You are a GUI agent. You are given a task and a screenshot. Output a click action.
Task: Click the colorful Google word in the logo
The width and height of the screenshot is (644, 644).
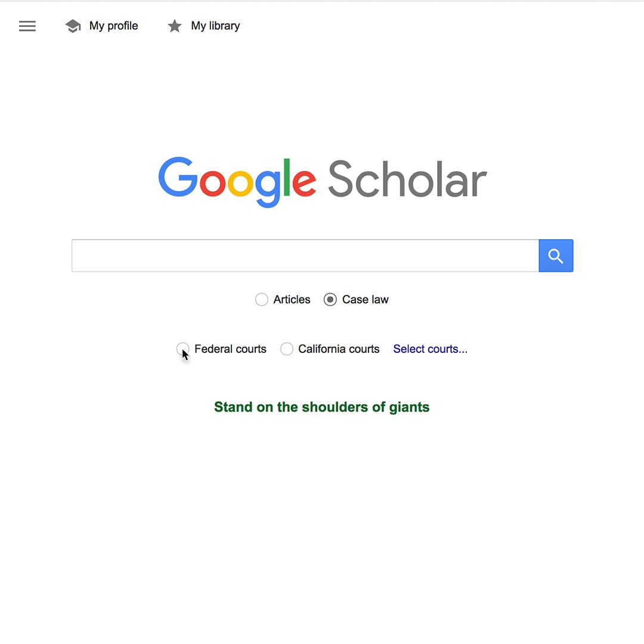(237, 182)
